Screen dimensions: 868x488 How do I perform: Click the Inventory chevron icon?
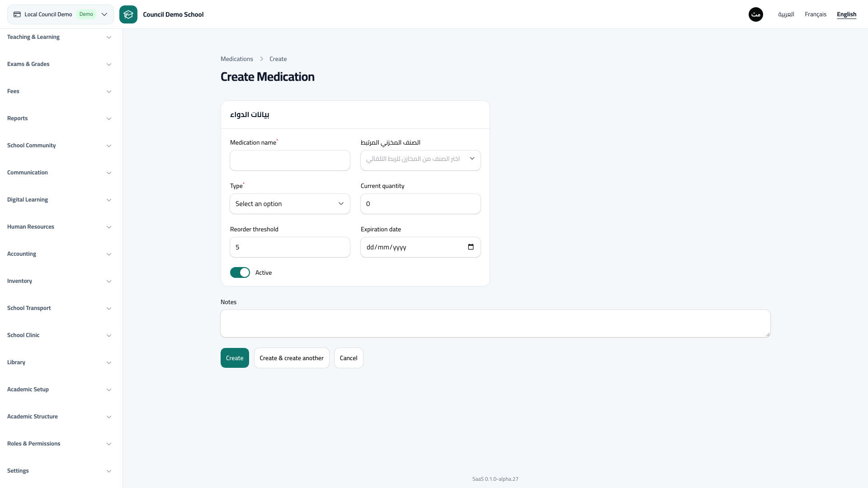coord(109,282)
